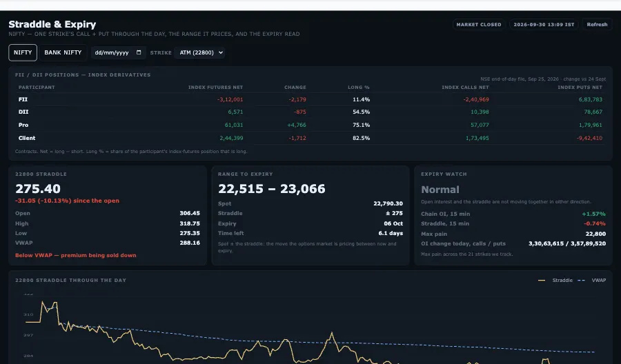621x364 pixels.
Task: Click the Straddle & Expiry heading
Action: tap(52, 25)
